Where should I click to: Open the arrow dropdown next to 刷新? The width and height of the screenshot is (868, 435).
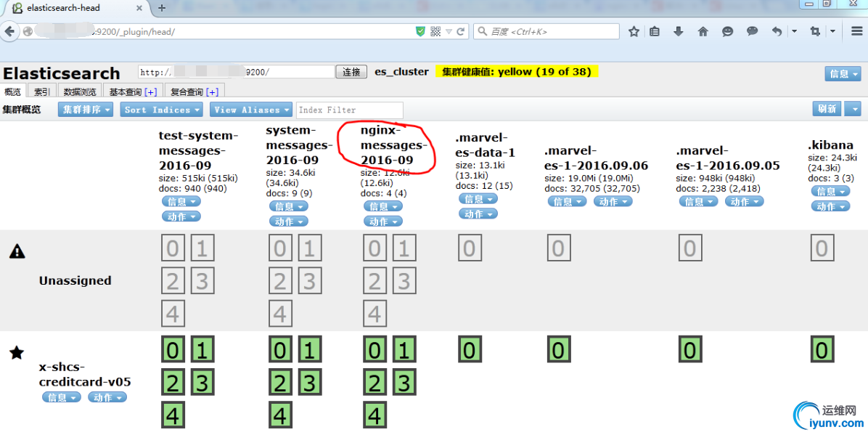(854, 109)
